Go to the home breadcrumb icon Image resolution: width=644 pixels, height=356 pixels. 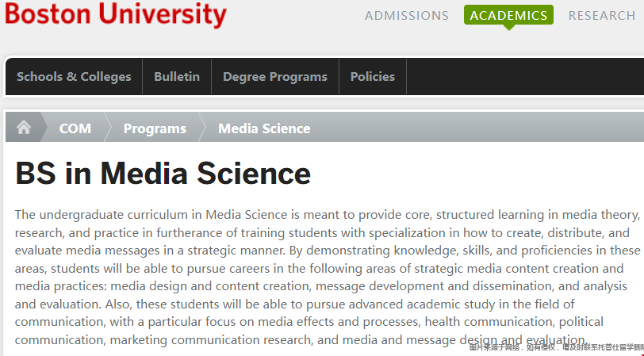point(24,128)
